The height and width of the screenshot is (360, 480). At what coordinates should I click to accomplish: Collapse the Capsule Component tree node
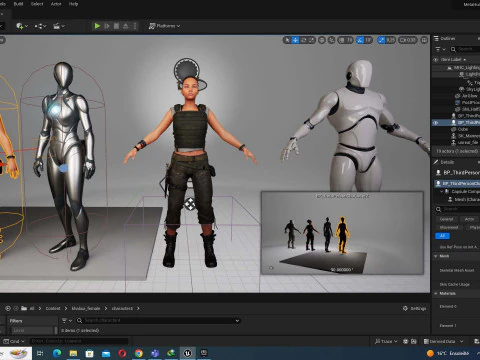pyautogui.click(x=442, y=192)
